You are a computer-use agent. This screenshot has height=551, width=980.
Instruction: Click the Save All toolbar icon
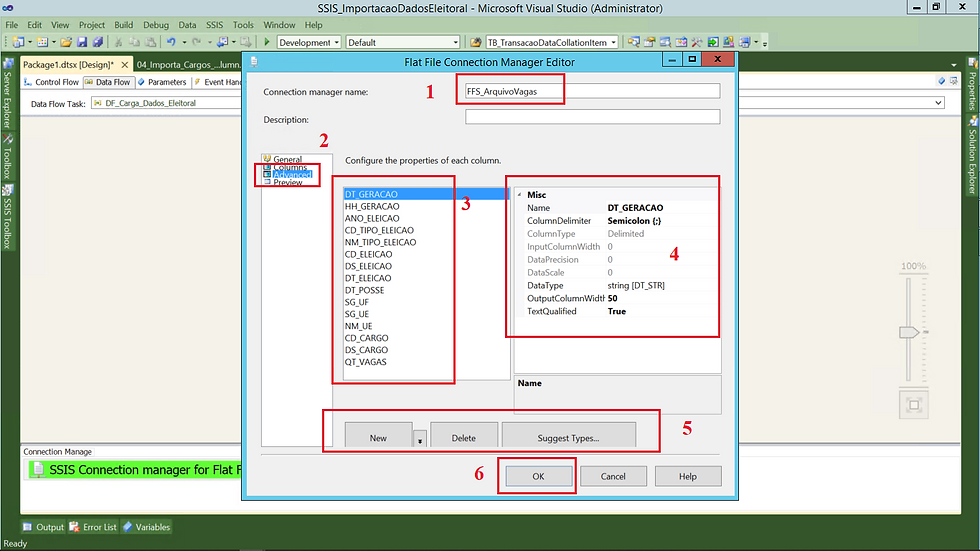(x=98, y=42)
